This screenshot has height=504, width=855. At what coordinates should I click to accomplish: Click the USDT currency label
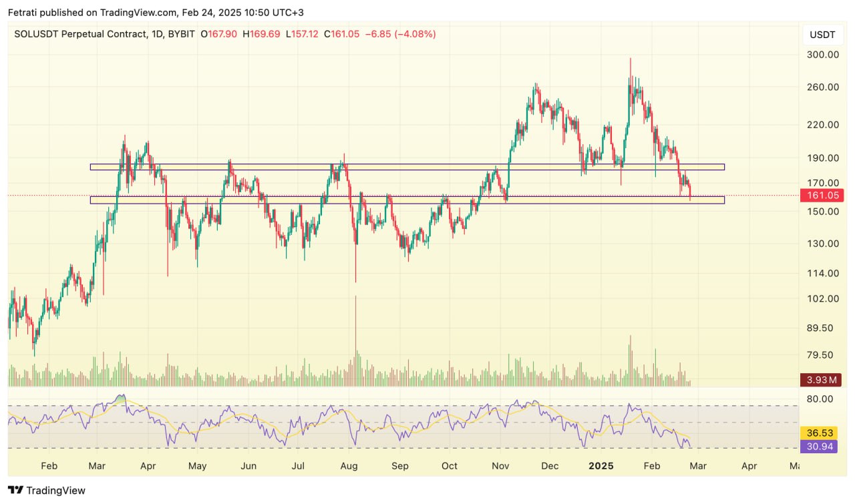[821, 35]
